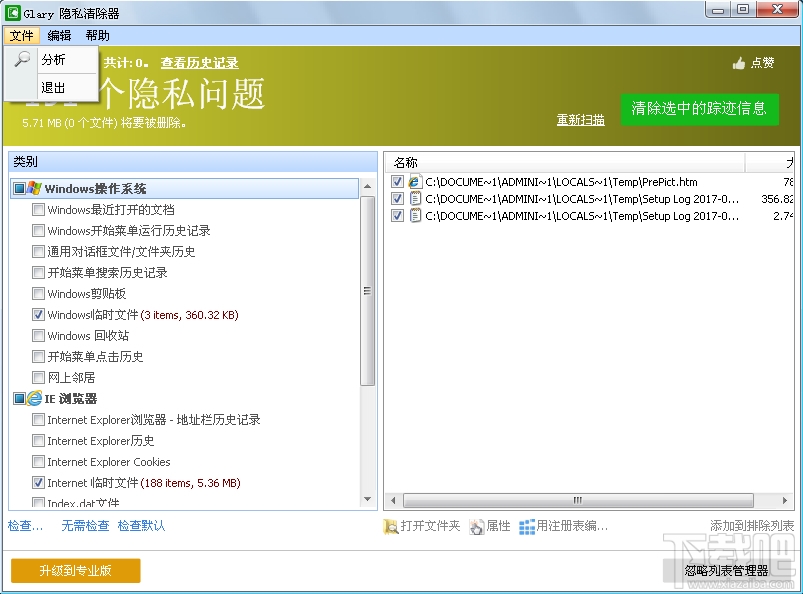Viewport: 803px width, 594px height.
Task: Open the 帮助 menu
Action: 97,35
